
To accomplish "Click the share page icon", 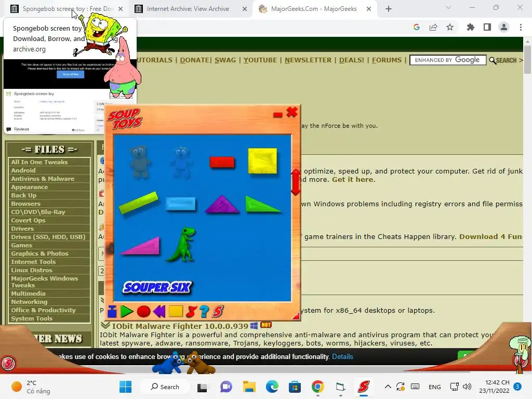I will 433,27.
